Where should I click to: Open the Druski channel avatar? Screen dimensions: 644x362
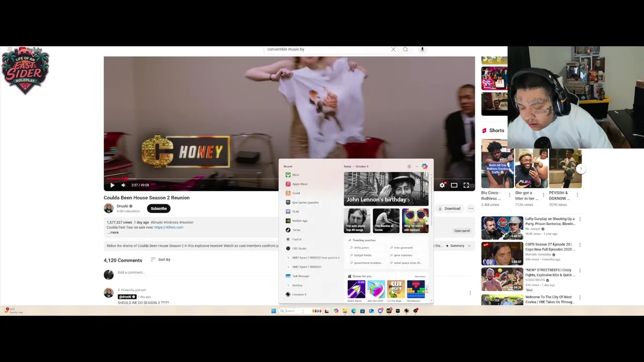click(109, 208)
